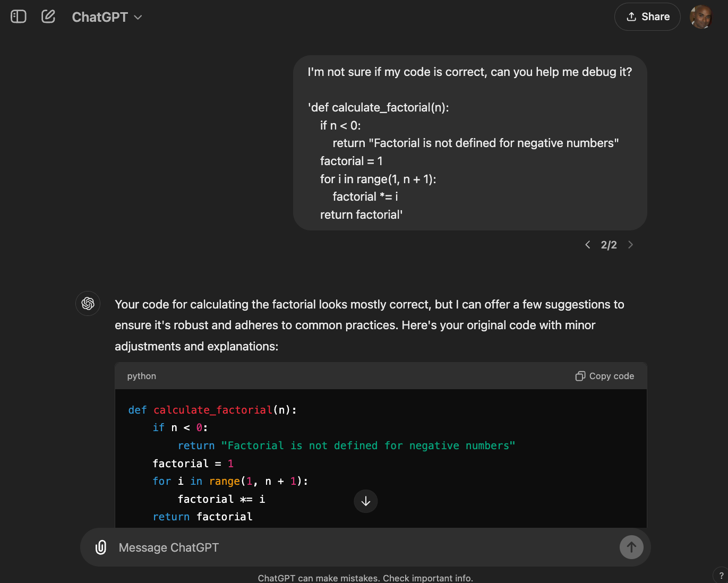
Task: Go to previous message version arrow
Action: click(x=587, y=245)
